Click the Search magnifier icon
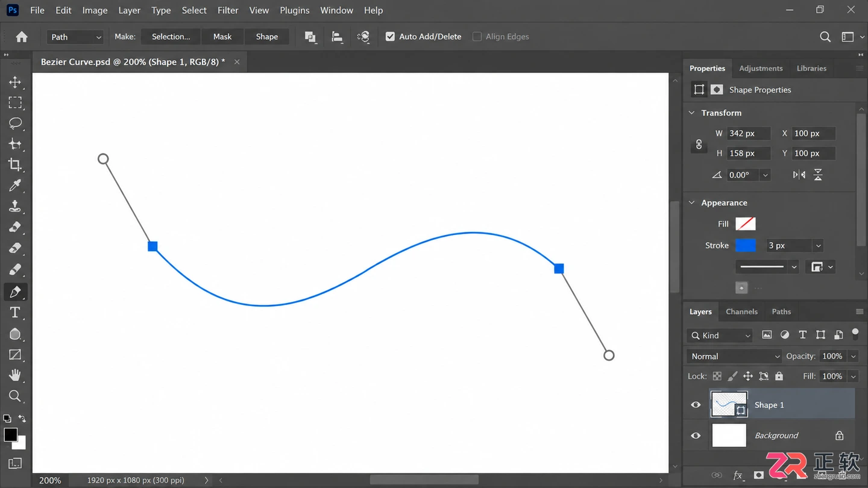The height and width of the screenshot is (488, 868). (x=825, y=37)
